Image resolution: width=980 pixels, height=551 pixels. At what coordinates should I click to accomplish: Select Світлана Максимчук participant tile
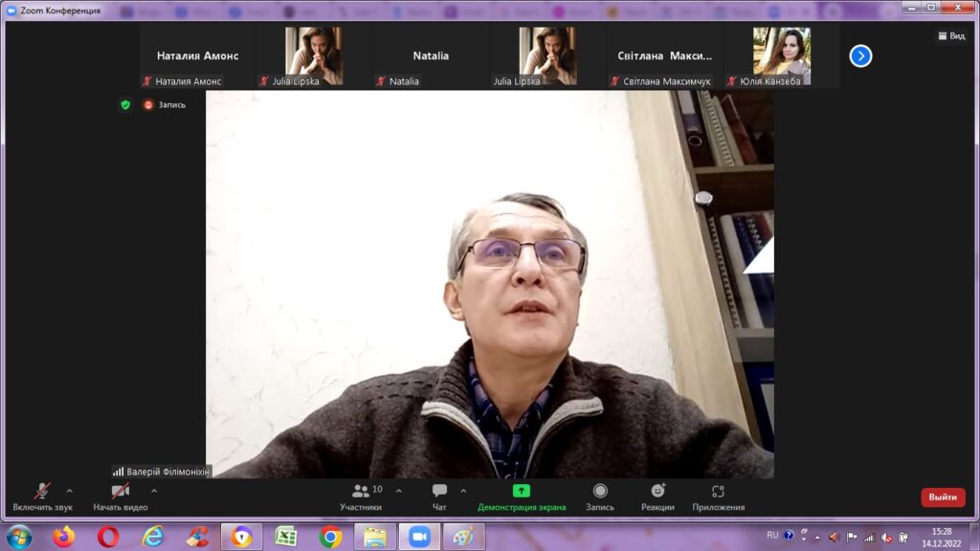tap(664, 56)
